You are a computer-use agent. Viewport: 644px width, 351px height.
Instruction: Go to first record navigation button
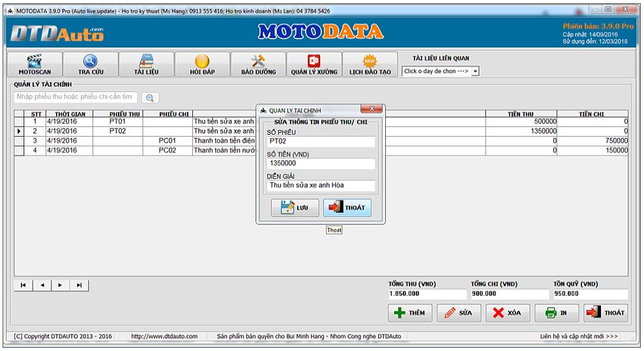(23, 285)
